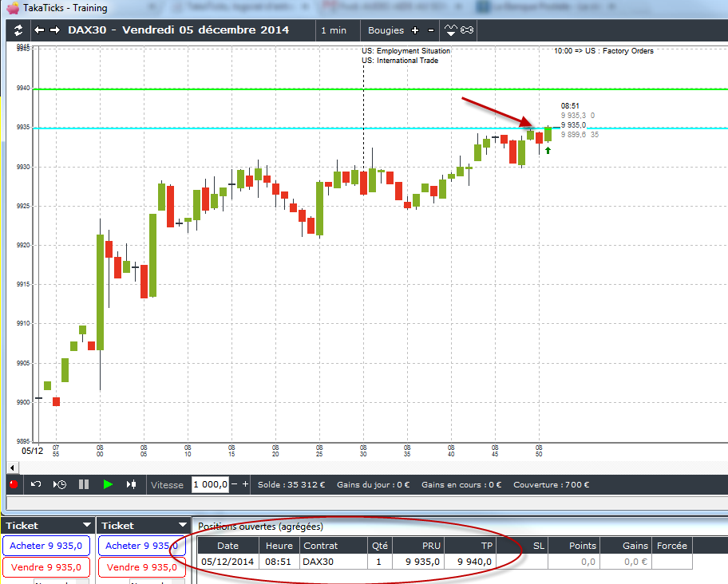Click the Vitesse speed input field
The image size is (728, 584).
[210, 484]
